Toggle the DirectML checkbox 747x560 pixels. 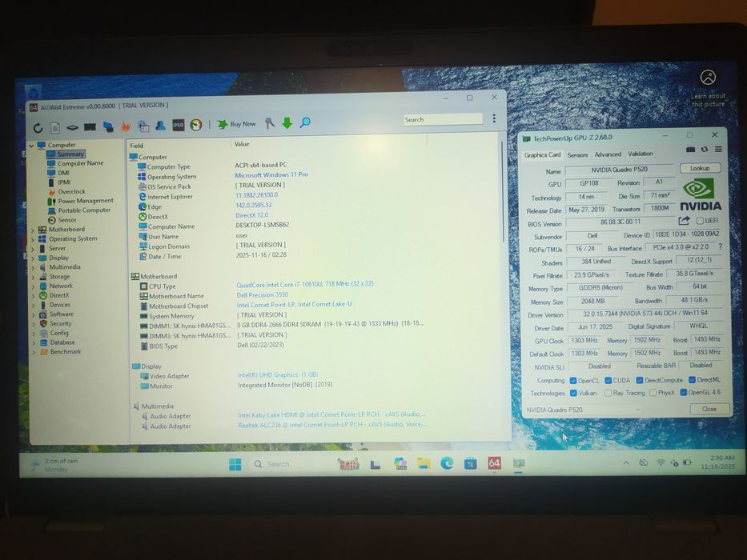[x=692, y=379]
